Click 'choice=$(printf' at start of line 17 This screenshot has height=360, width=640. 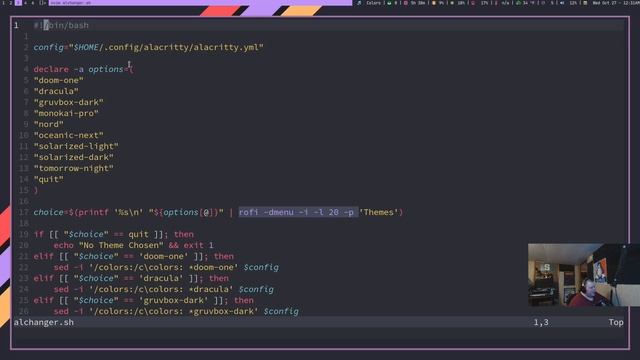[71, 212]
